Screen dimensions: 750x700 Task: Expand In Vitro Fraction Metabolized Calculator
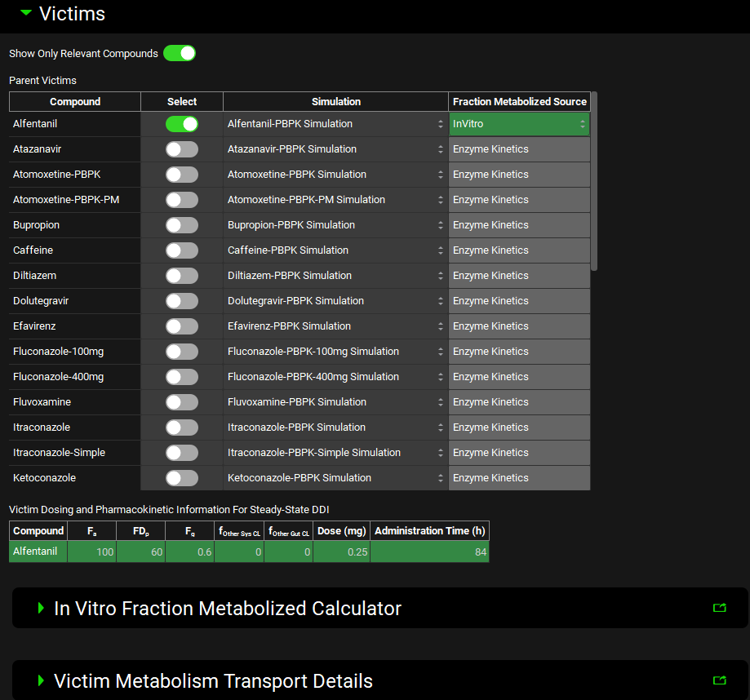point(42,608)
